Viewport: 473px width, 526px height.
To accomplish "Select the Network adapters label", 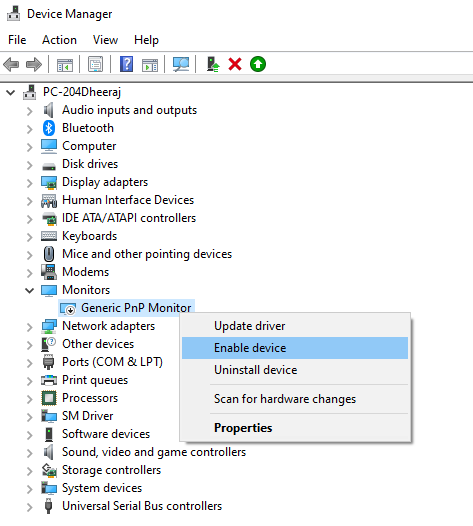I will point(108,326).
